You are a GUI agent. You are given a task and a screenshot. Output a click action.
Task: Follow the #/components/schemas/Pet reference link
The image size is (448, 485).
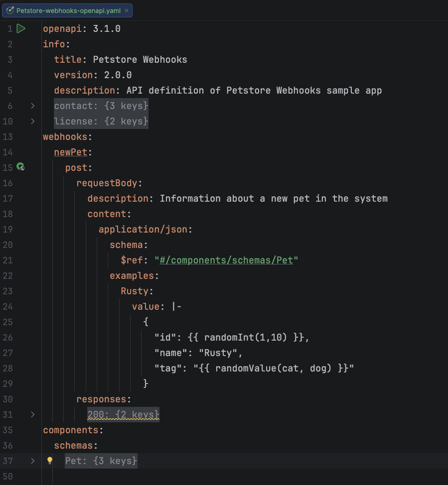[x=226, y=260]
